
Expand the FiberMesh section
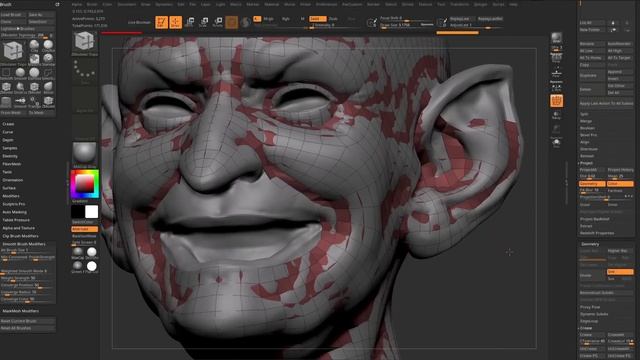point(11,164)
